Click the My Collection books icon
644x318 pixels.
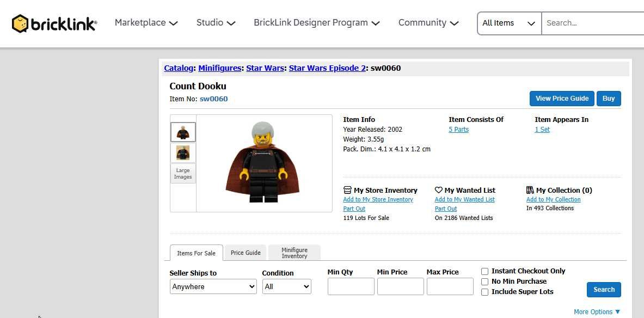point(530,190)
